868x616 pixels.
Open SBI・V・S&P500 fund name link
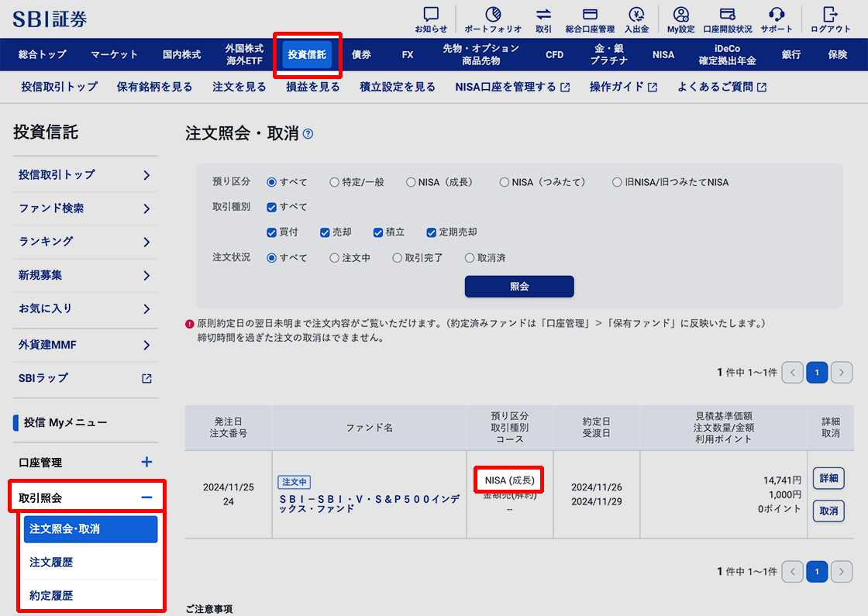point(369,504)
